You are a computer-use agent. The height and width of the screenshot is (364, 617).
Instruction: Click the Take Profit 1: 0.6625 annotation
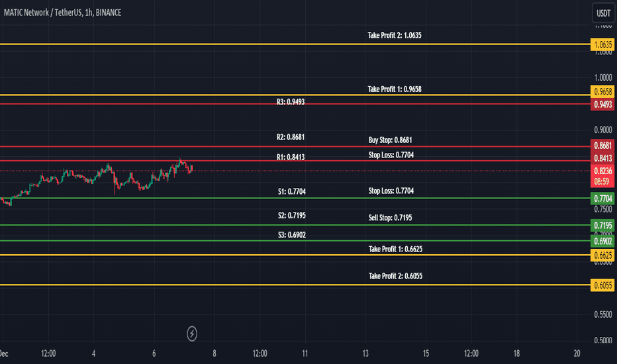point(395,249)
